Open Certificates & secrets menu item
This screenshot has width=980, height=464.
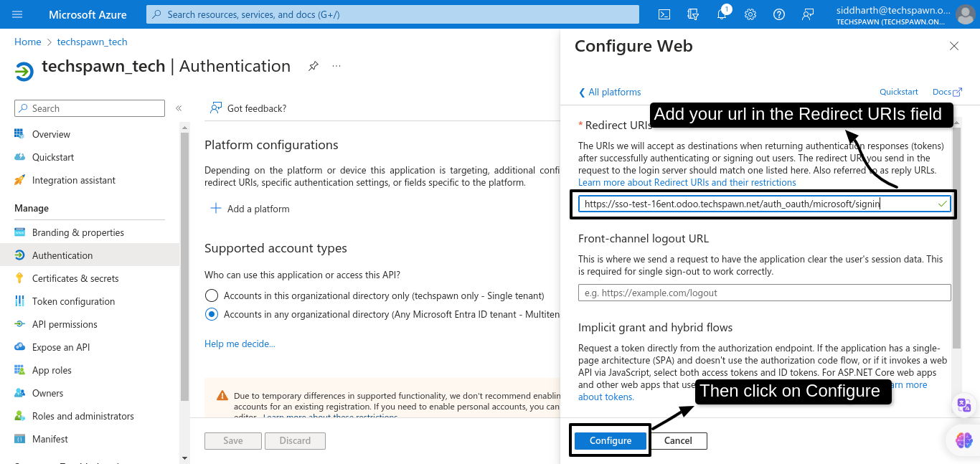[75, 278]
